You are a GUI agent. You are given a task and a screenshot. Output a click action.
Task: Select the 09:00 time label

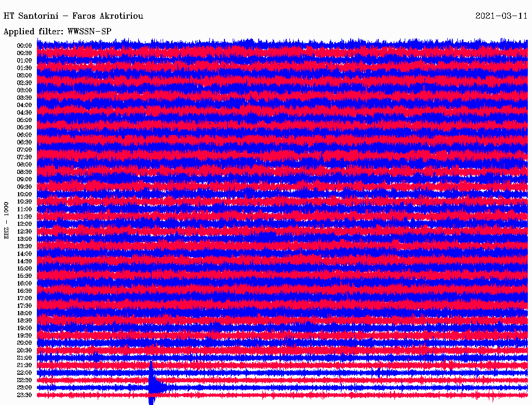[24, 180]
